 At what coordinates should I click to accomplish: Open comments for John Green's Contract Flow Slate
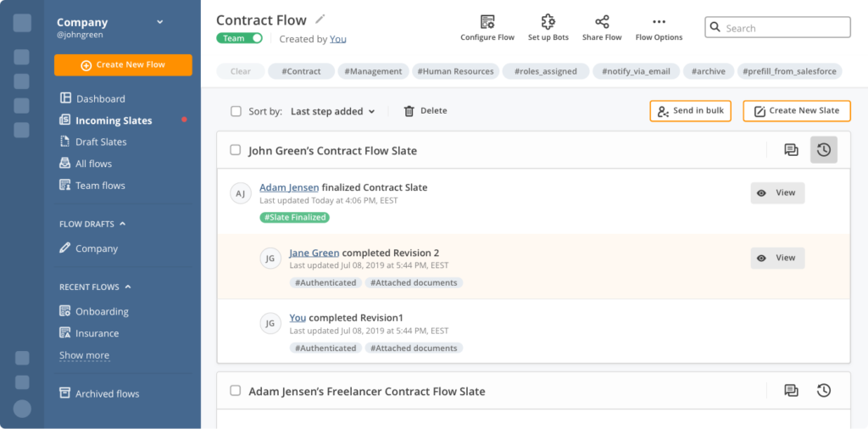tap(791, 150)
